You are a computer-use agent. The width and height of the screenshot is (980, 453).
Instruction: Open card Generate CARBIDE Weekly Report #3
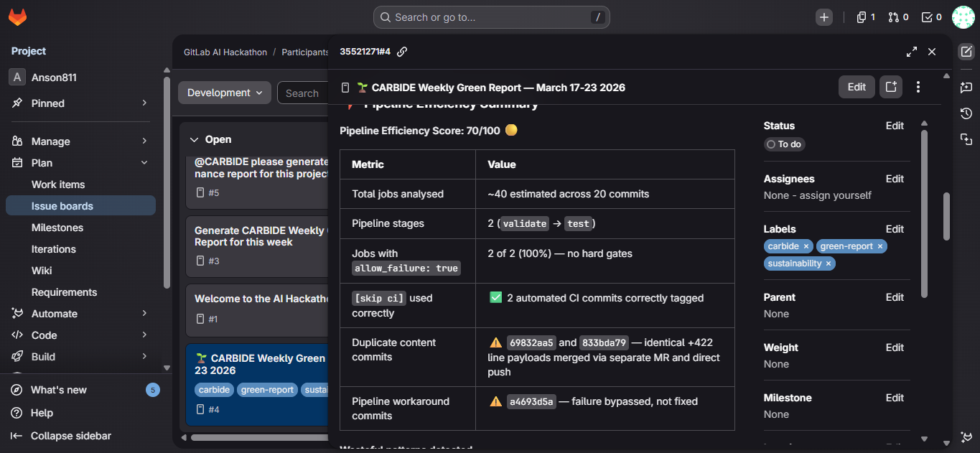pyautogui.click(x=257, y=246)
